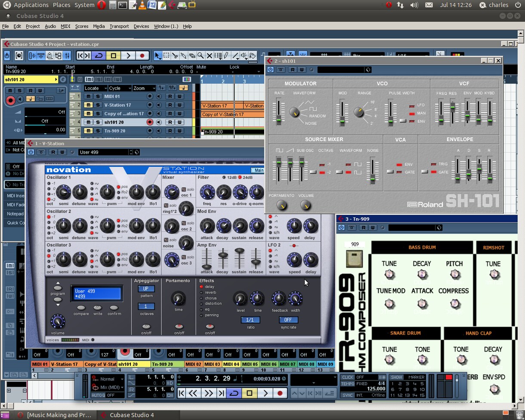Image resolution: width=525 pixels, height=420 pixels.
Task: Select the Scissors split tool
Action: (175, 56)
